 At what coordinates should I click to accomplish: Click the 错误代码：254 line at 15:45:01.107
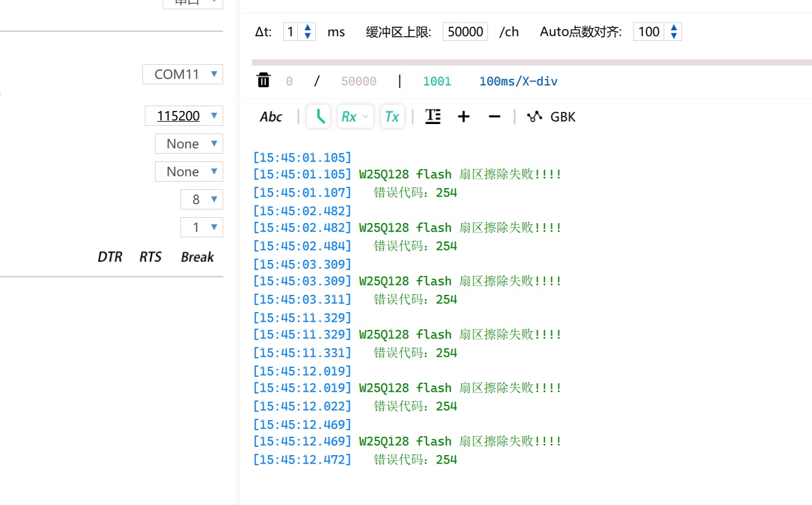point(415,192)
